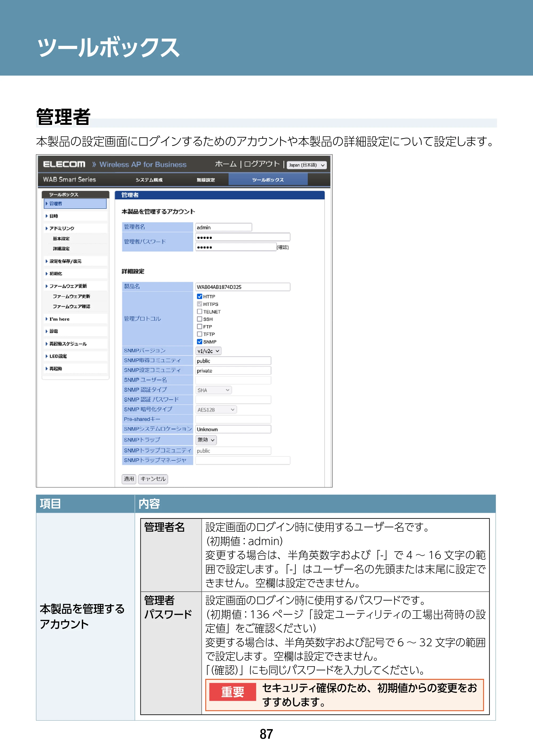Toggle the HTTPS protocol checkbox
The width and height of the screenshot is (533, 756).
point(199,304)
